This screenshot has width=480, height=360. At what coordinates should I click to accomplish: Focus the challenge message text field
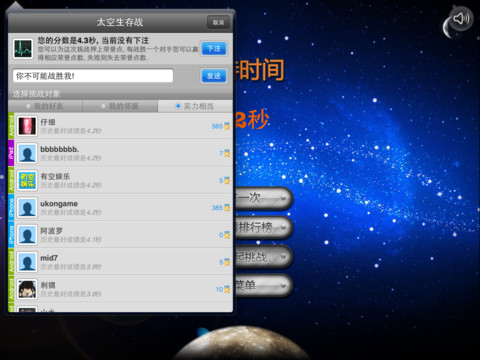click(x=93, y=76)
